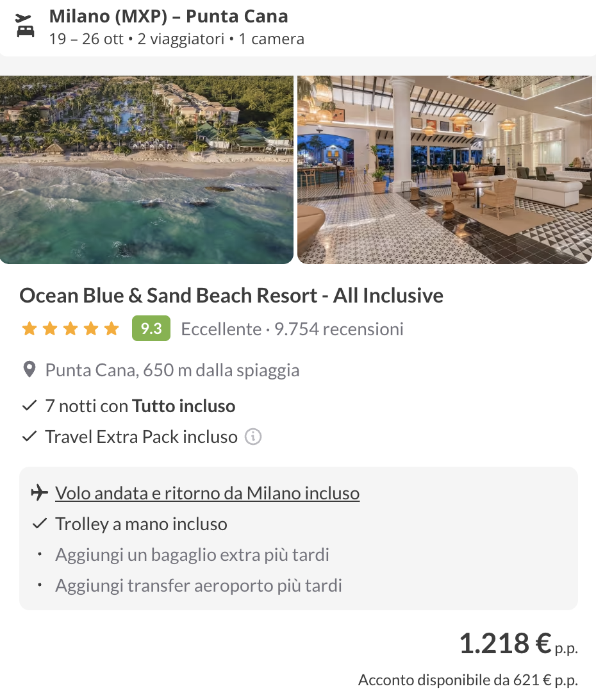This screenshot has width=596, height=700.
Task: Click the location pin icon near Punta Cana
Action: [x=29, y=370]
